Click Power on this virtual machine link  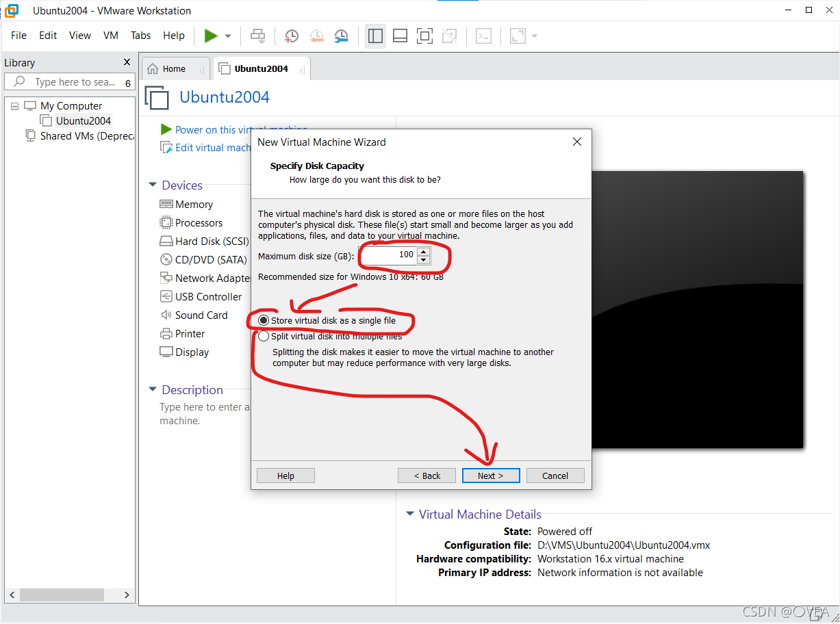(241, 130)
